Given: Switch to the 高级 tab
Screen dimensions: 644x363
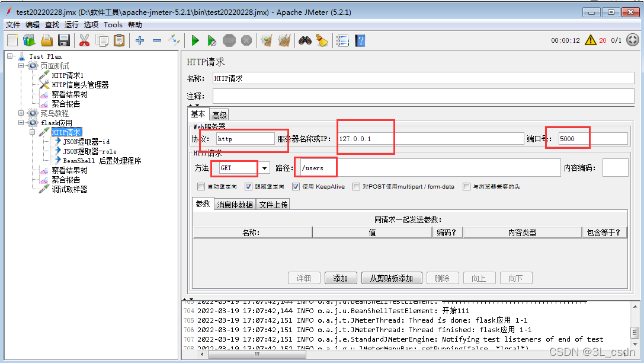Looking at the screenshot, I should coord(219,114).
